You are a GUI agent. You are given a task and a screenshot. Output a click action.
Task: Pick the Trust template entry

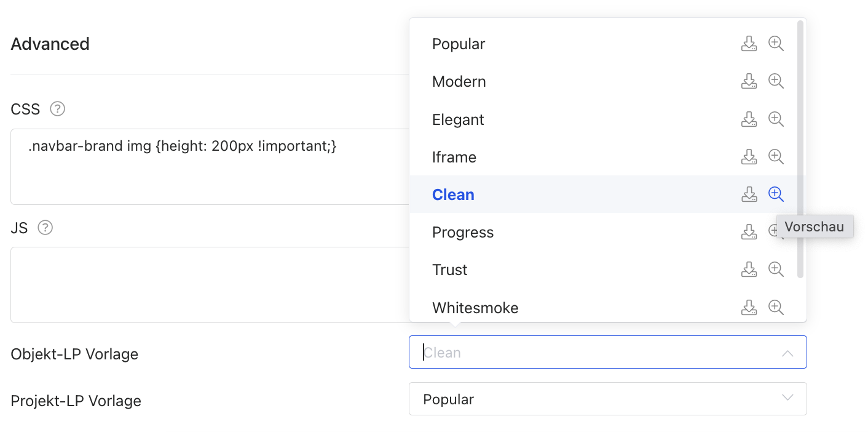tap(450, 270)
